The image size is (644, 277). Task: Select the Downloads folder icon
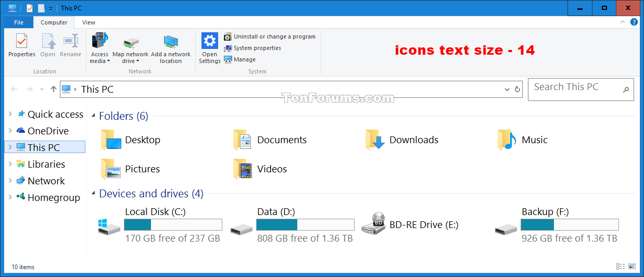[375, 140]
